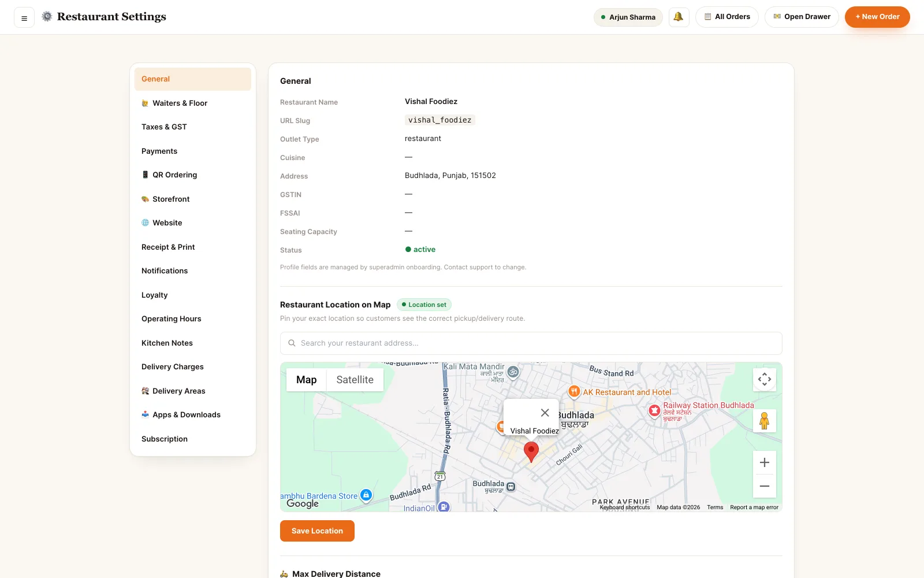Click the Seating Capacity label
The height and width of the screenshot is (578, 924).
(x=308, y=232)
